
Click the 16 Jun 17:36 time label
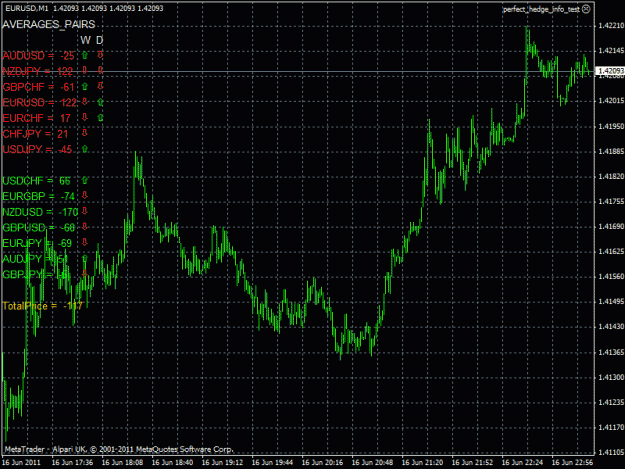(72, 462)
